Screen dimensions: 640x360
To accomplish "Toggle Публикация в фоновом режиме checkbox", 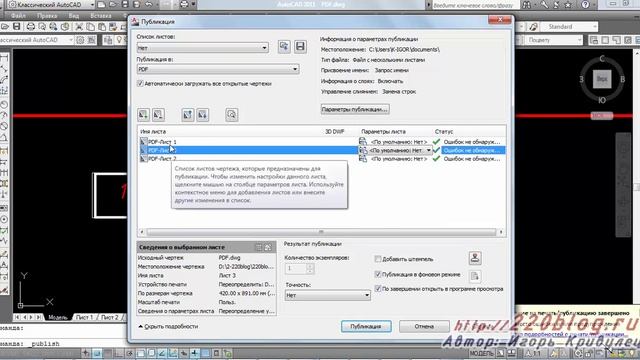I will (378, 274).
